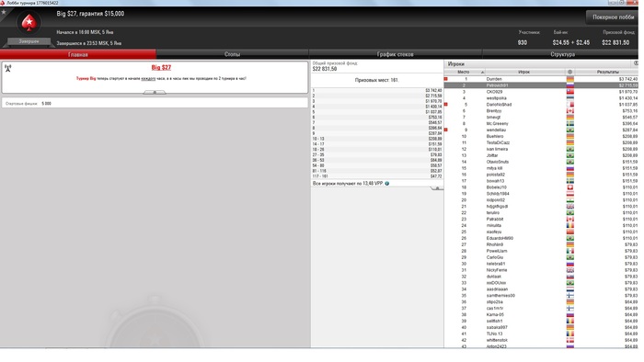The width and height of the screenshot is (644, 362).
Task: Click the announcement antenna icon beside Big $27
Action: pyautogui.click(x=7, y=68)
